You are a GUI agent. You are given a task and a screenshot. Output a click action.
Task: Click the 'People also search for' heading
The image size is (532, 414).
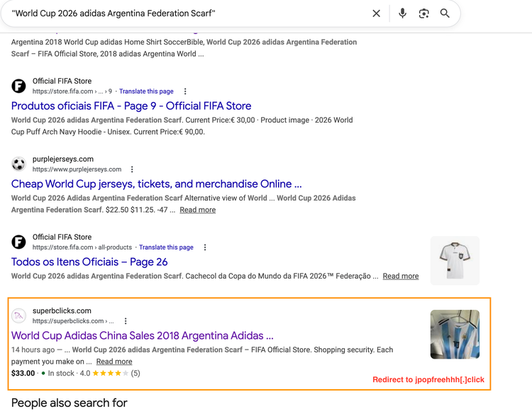70,403
